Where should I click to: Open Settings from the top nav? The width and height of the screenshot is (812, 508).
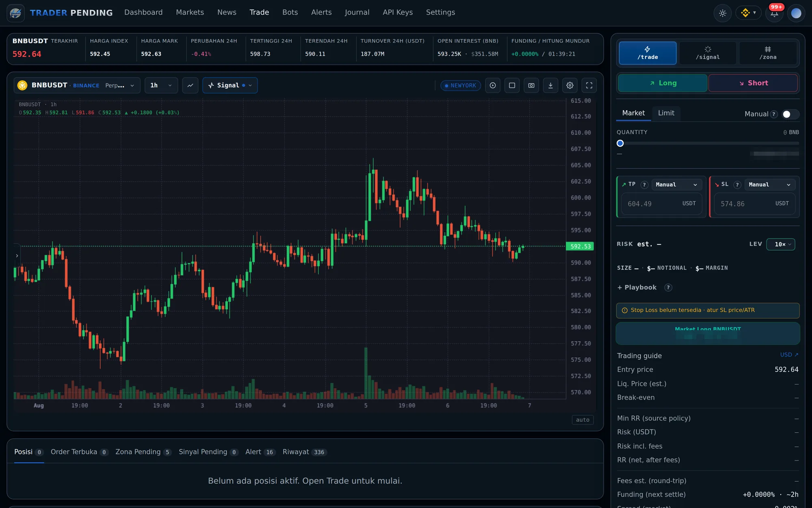441,13
